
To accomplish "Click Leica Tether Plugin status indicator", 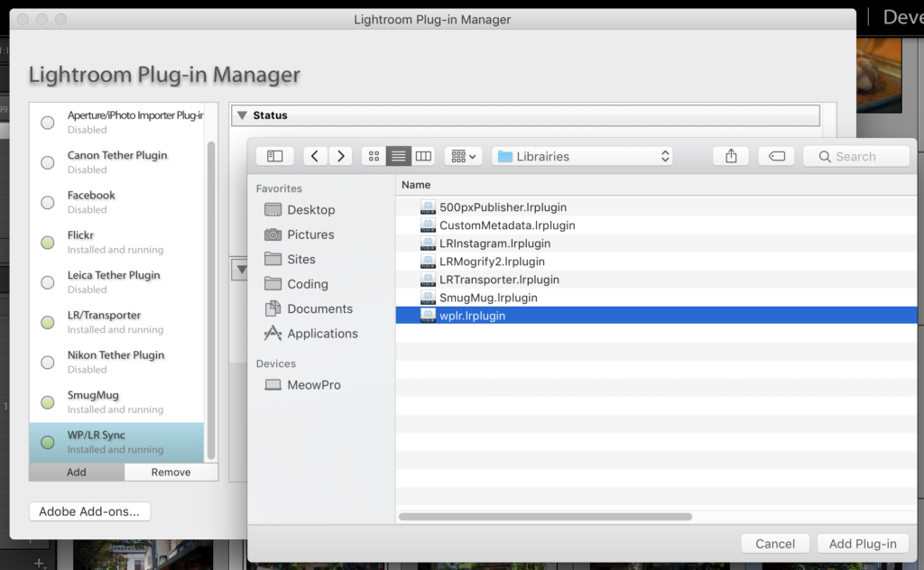I will pyautogui.click(x=48, y=282).
